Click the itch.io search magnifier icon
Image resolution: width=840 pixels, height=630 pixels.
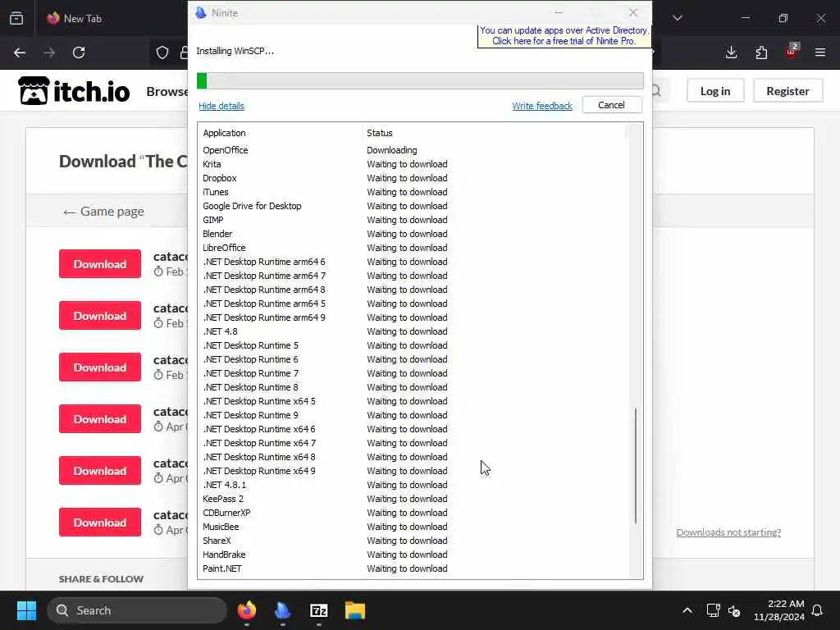[x=656, y=91]
